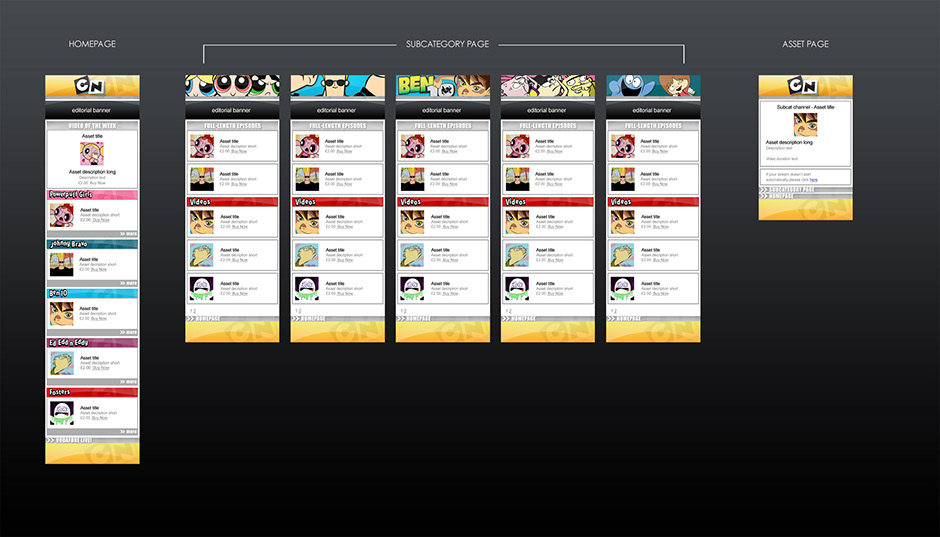The image size is (940, 537).
Task: Open Powerpuff Girls asset thumbnail on Homepage
Action: pyautogui.click(x=62, y=215)
